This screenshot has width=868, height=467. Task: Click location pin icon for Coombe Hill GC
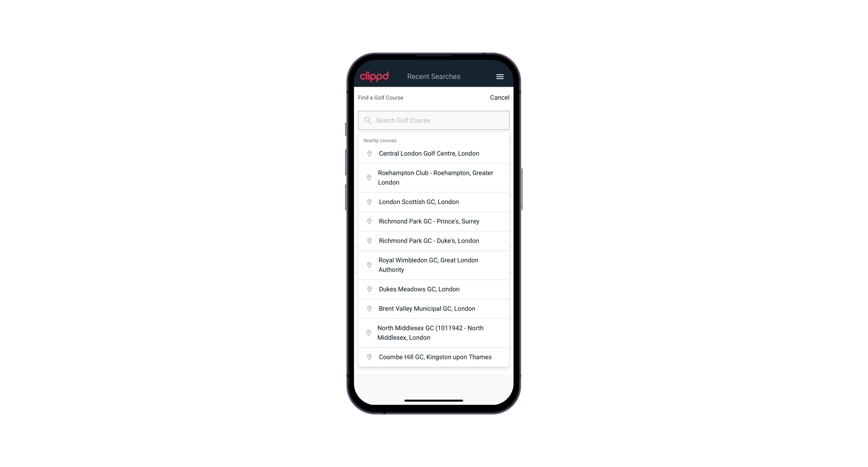[x=368, y=357]
